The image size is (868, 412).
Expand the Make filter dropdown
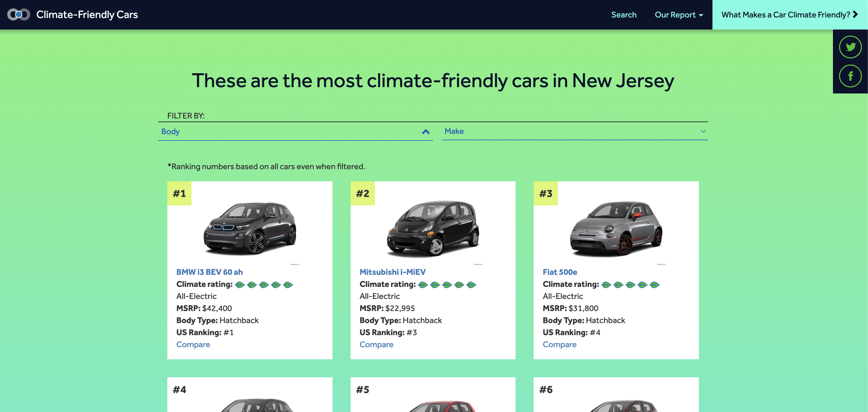coord(575,131)
